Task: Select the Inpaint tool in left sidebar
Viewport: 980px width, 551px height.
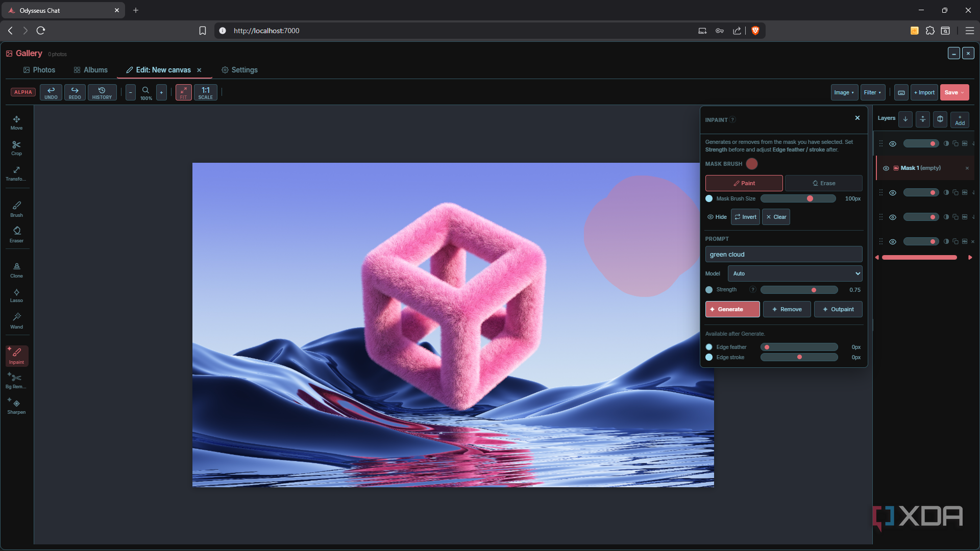Action: coord(17,356)
